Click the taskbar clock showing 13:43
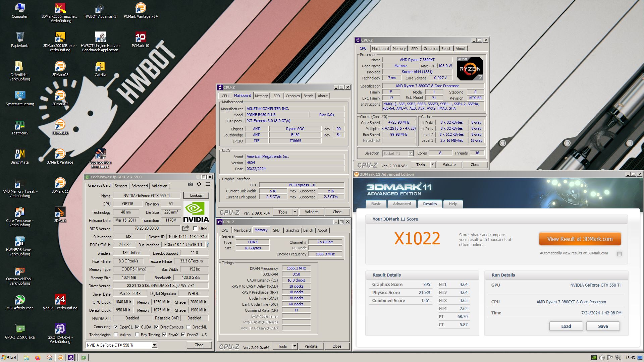 coord(630,358)
